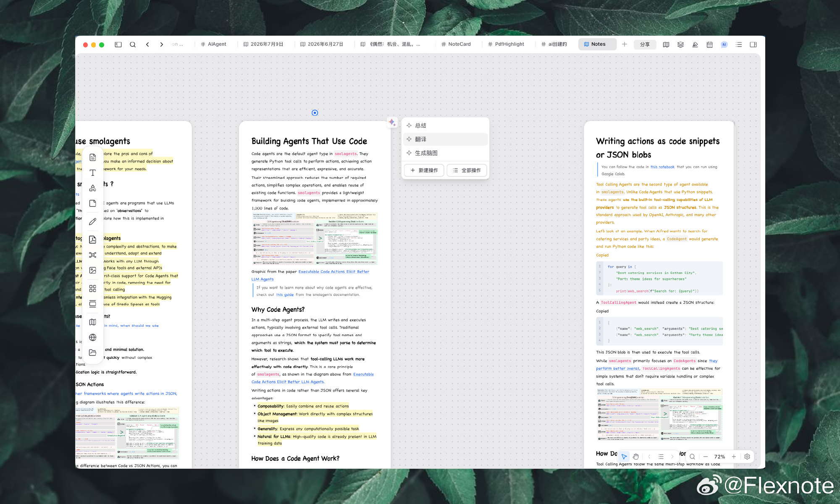Open the ai创建的 tab
Viewport: 840px width, 504px height.
tap(554, 44)
